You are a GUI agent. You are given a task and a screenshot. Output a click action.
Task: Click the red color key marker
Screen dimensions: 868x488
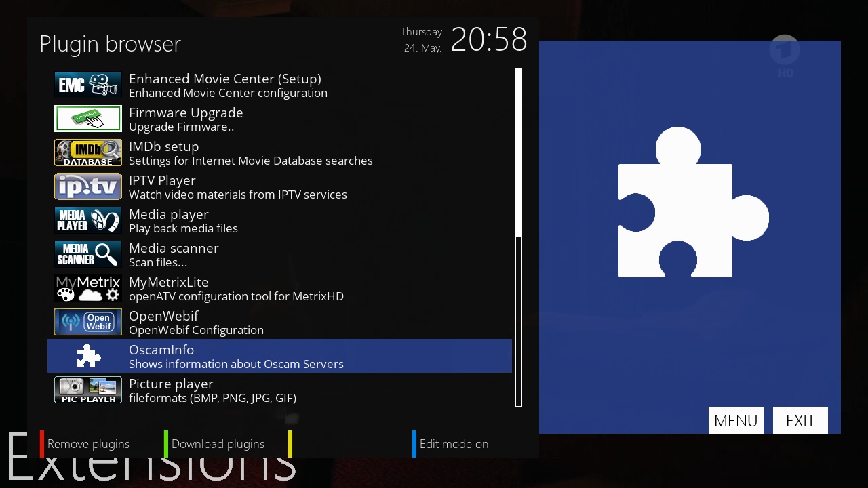42,444
